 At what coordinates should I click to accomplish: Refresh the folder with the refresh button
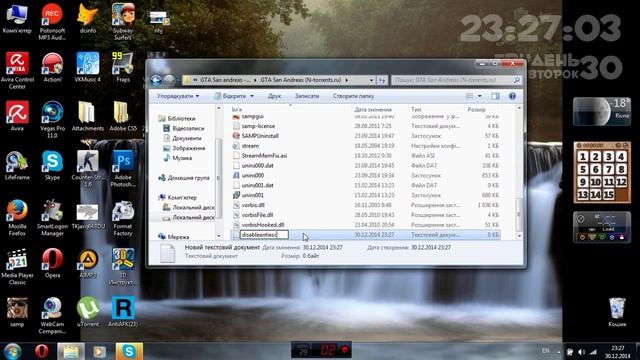(382, 80)
